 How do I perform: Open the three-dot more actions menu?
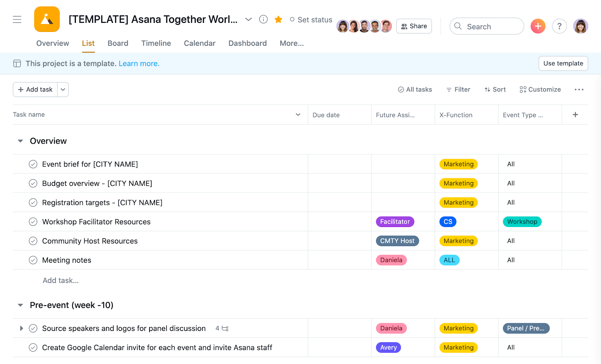coord(579,90)
